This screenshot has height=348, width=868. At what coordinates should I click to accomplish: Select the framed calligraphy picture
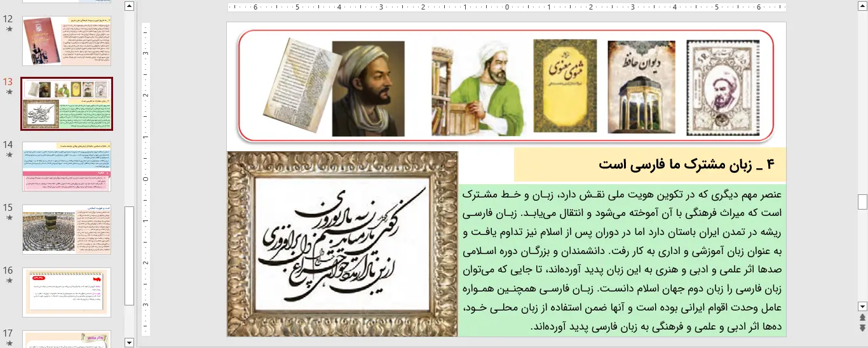[342, 244]
